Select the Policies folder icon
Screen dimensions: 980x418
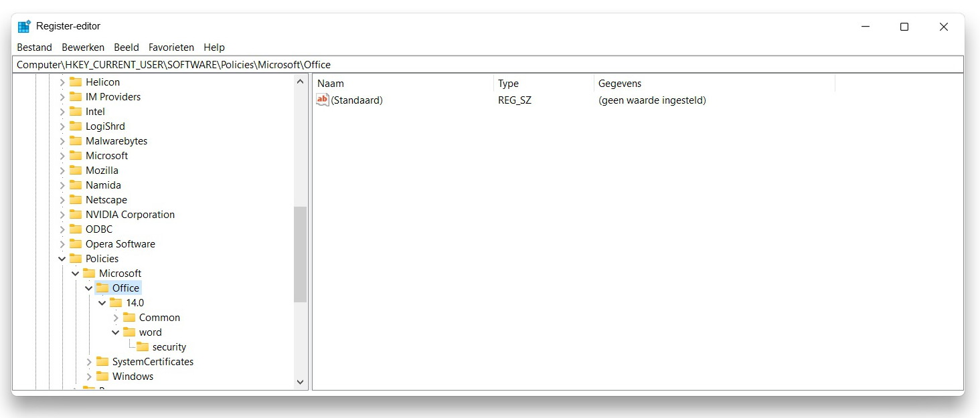76,259
